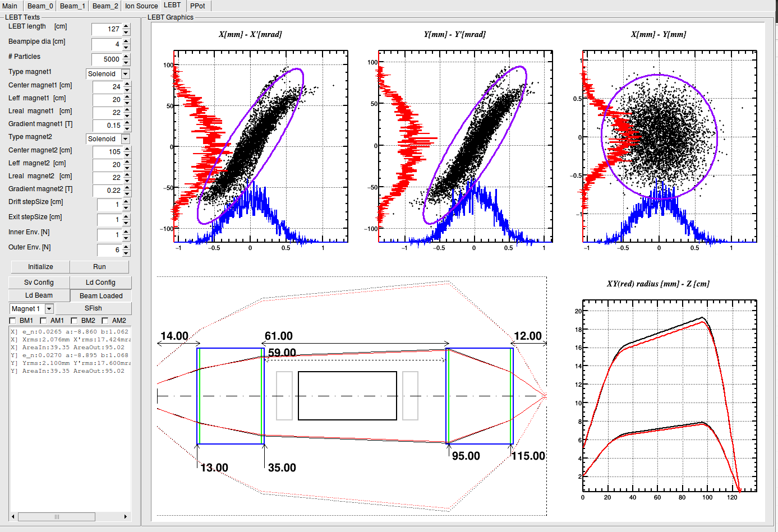Select the log line 'Y] e_n:0.0270'
778x532 pixels.
71,355
